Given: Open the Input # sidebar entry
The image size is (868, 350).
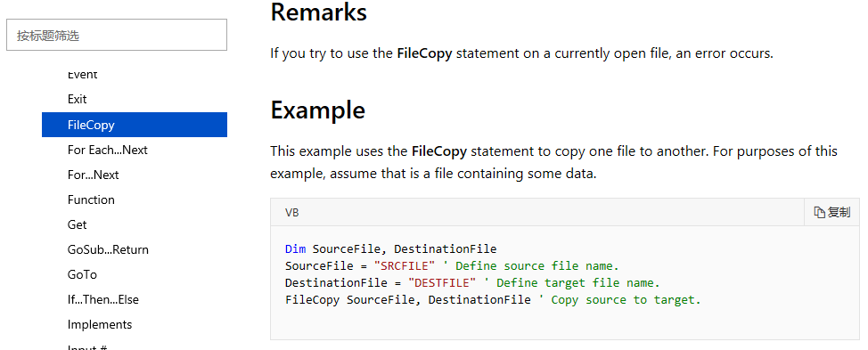Looking at the screenshot, I should pyautogui.click(x=87, y=346).
